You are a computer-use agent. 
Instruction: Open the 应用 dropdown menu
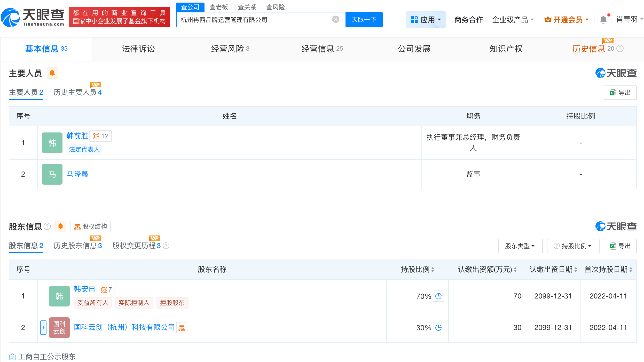tap(426, 19)
